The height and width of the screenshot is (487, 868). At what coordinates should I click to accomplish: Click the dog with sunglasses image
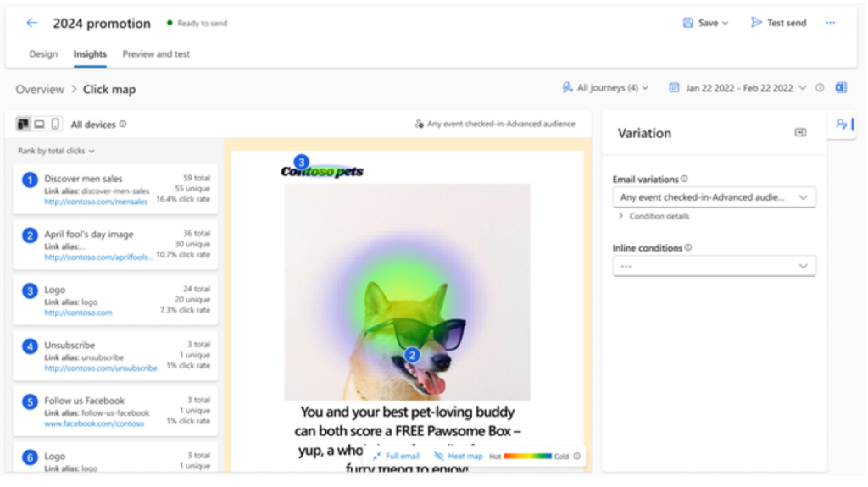408,292
